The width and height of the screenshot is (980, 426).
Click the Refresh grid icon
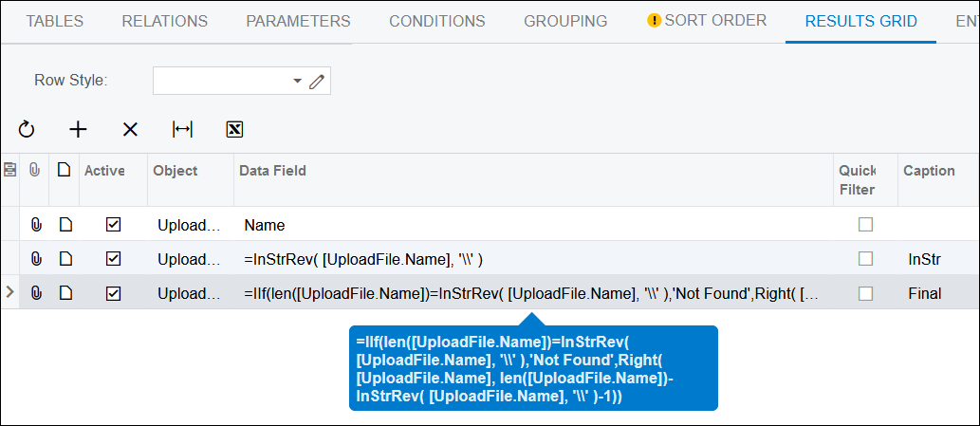pyautogui.click(x=27, y=129)
